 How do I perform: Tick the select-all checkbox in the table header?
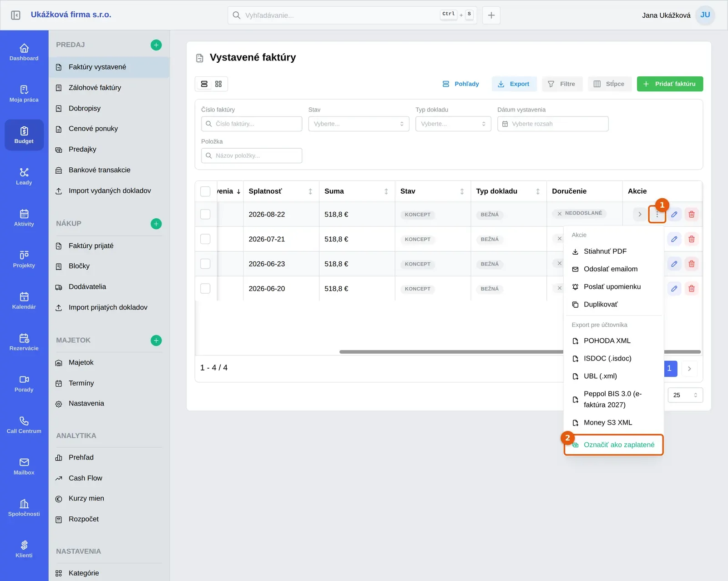point(205,191)
